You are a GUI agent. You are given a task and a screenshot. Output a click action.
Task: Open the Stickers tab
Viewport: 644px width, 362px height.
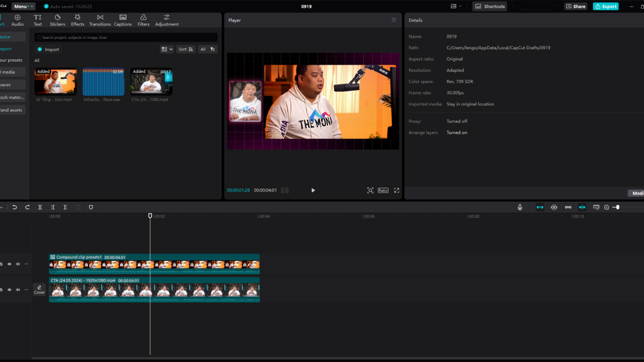pos(57,20)
